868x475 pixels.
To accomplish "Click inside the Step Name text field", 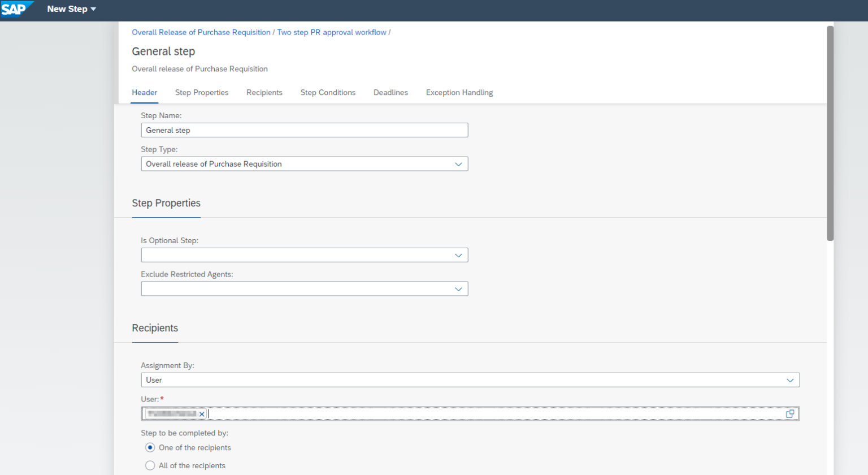I will [x=305, y=129].
